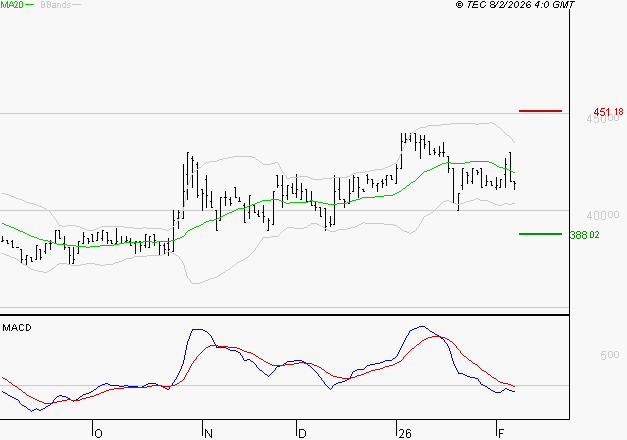Click the BBands legend label
Image resolution: width=627 pixels, height=440 pixels.
(56, 5)
